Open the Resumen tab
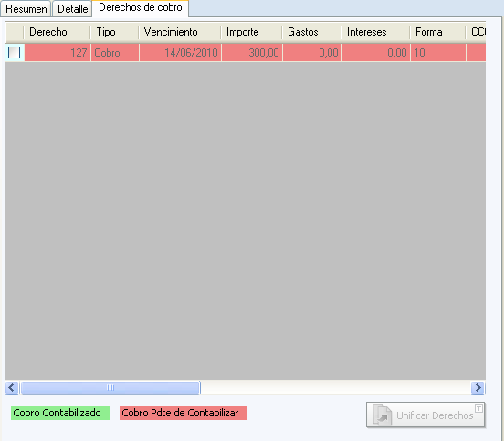 (26, 9)
